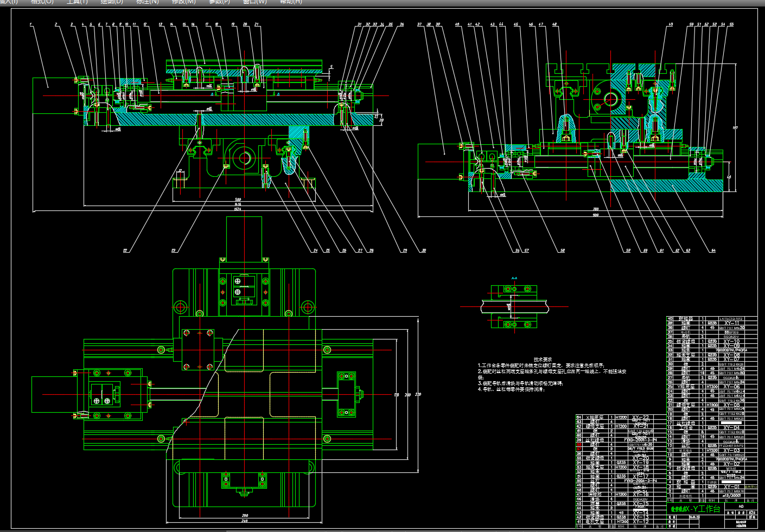
Task: Select the XY-04 entry in parts list
Action: click(731, 428)
